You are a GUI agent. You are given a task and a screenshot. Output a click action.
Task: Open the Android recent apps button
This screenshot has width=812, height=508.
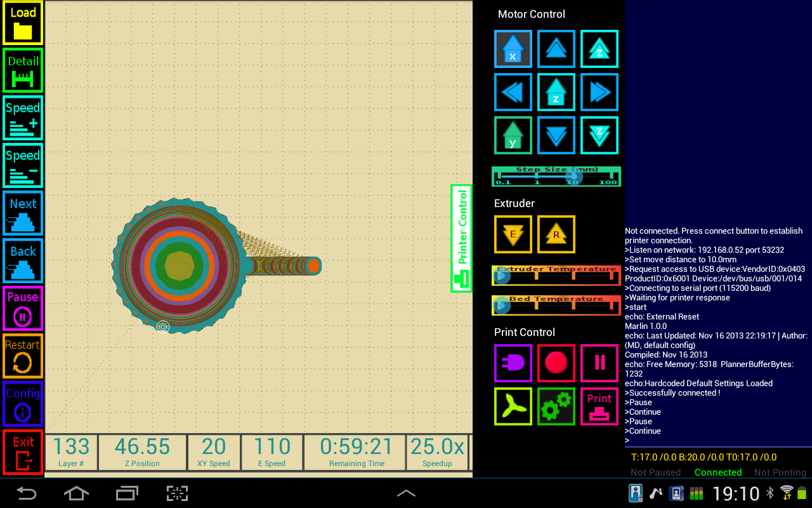pos(126,493)
